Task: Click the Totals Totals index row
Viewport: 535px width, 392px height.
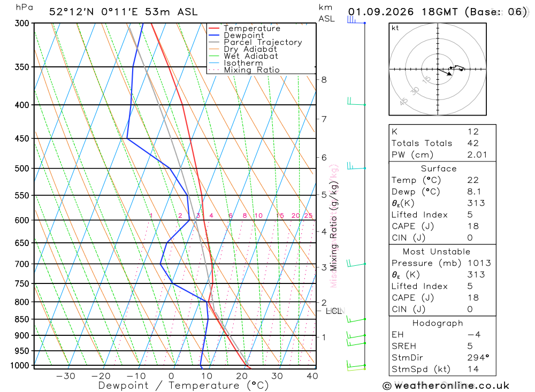Action: (442, 143)
